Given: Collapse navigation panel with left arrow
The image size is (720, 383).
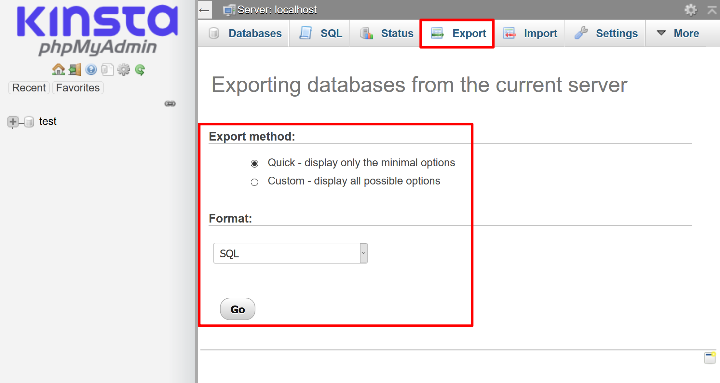Looking at the screenshot, I should click(205, 10).
